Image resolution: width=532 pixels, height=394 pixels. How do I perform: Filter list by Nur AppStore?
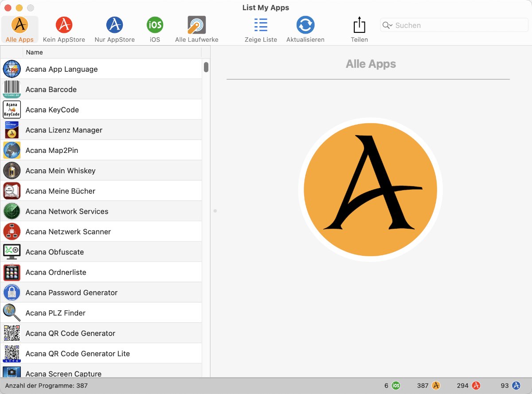click(x=114, y=30)
